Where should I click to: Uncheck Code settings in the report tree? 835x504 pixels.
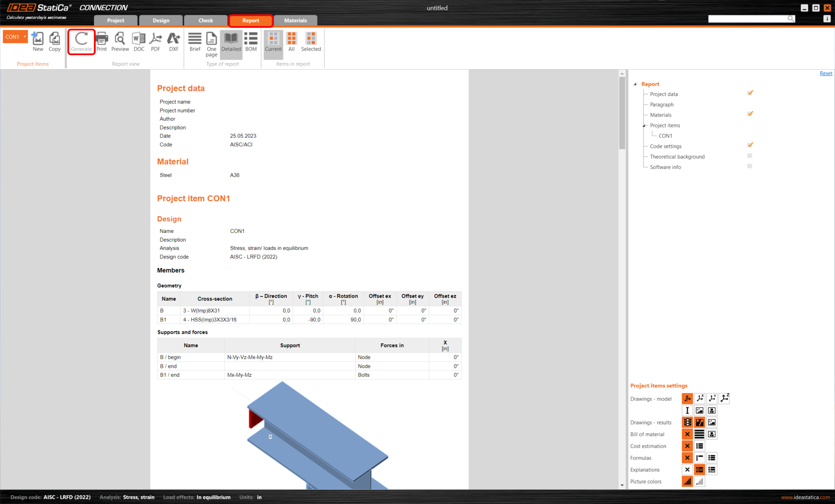(750, 145)
